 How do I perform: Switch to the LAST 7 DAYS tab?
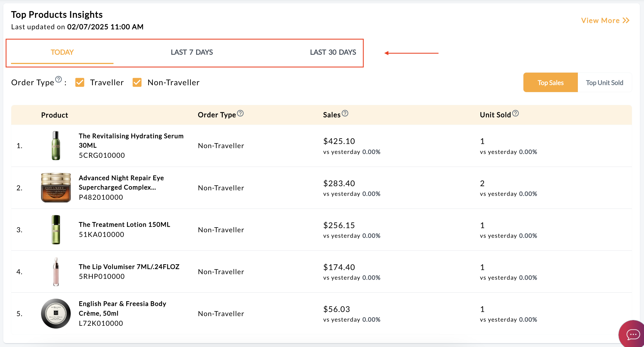click(x=192, y=52)
